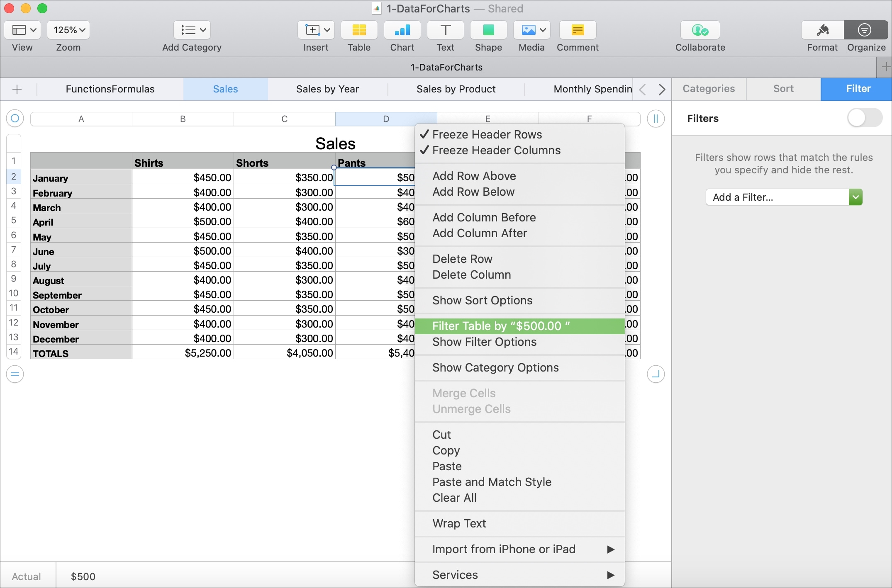Choose Wrap Text
The image size is (892, 588).
[519, 523]
